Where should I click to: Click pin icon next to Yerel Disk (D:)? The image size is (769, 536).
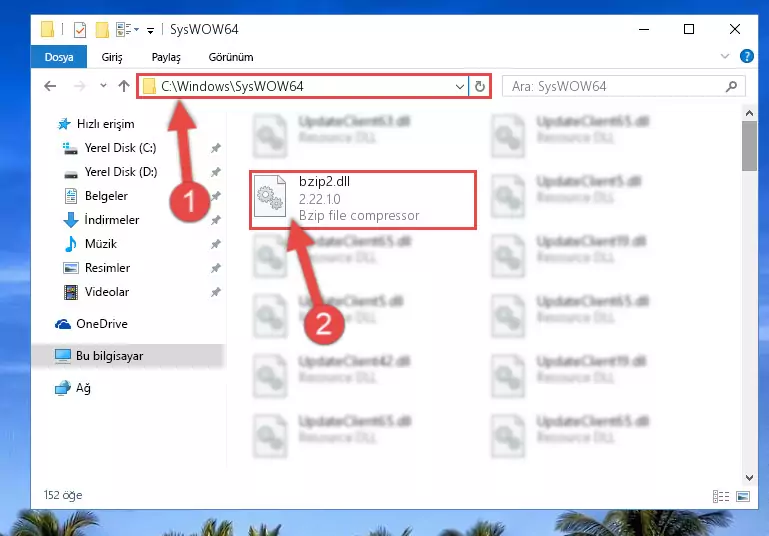(216, 172)
